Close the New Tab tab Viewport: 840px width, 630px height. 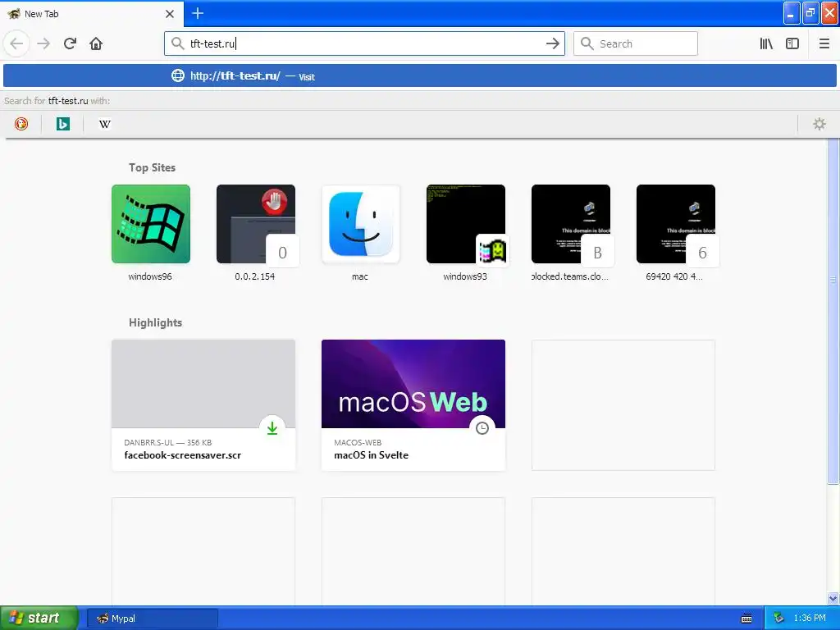(170, 14)
